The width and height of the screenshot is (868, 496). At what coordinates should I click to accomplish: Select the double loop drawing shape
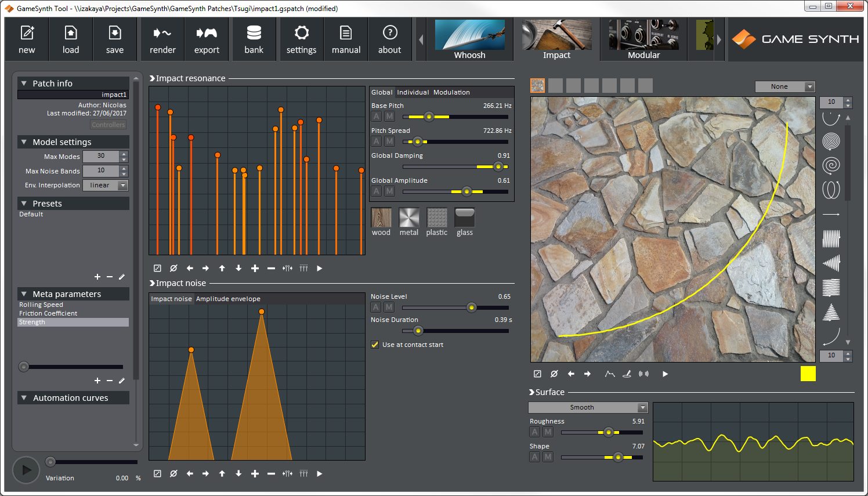click(x=831, y=190)
